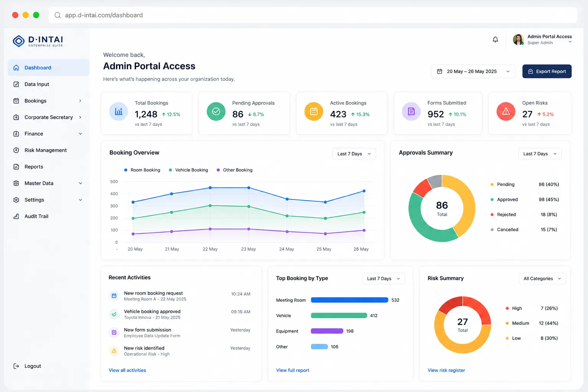
Task: Expand the Corporate Secretary submenu chevron
Action: coord(80,117)
